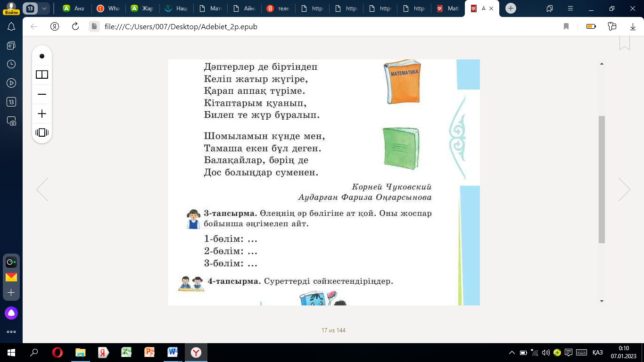Open a new browser tab
644x362 pixels.
511,8
